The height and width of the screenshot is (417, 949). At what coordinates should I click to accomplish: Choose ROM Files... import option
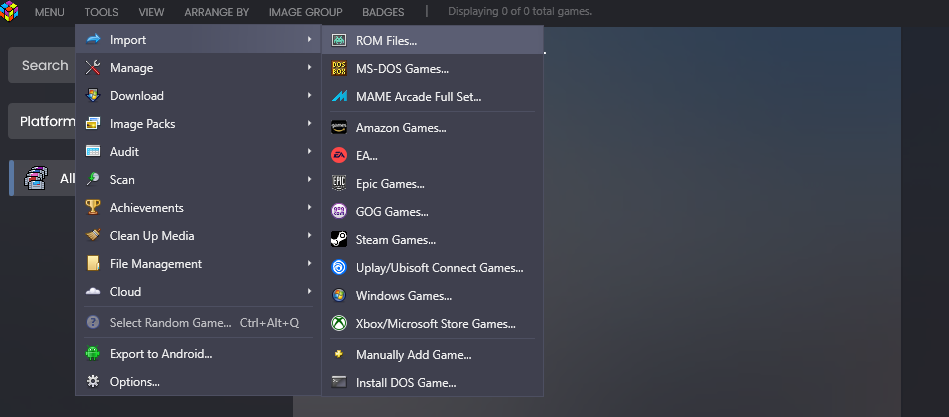click(x=433, y=41)
